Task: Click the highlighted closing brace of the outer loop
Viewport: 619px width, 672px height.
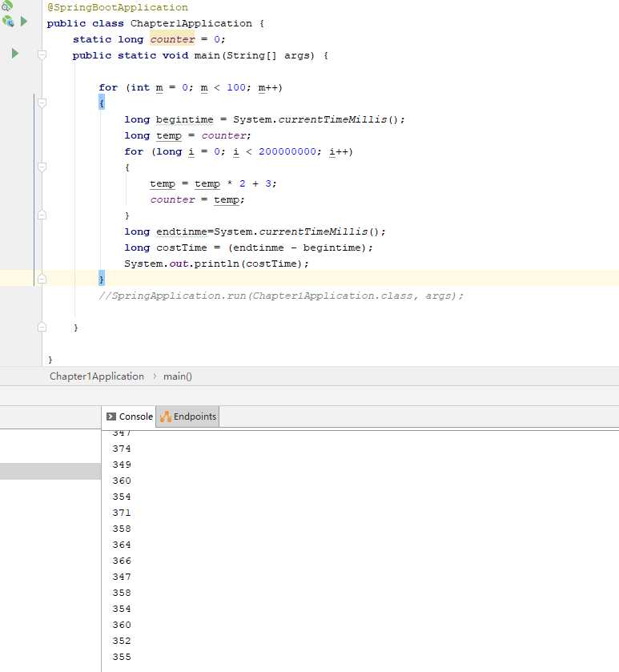Action: [x=102, y=280]
